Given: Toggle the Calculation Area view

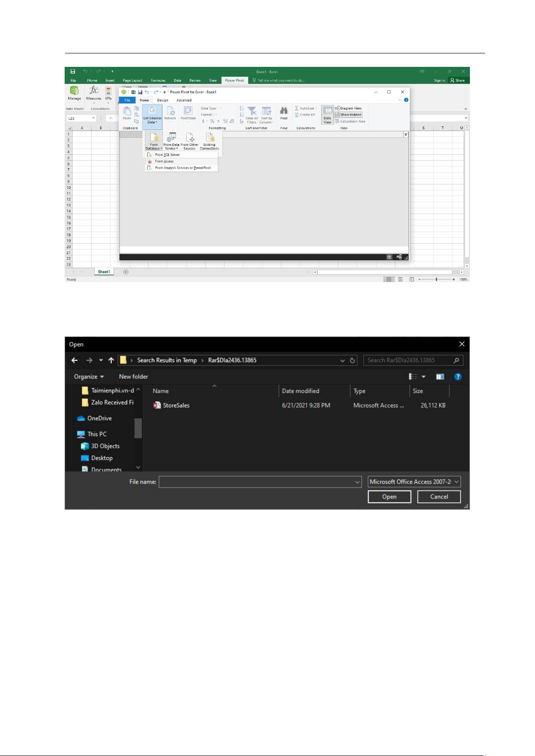Looking at the screenshot, I should pyautogui.click(x=350, y=122).
